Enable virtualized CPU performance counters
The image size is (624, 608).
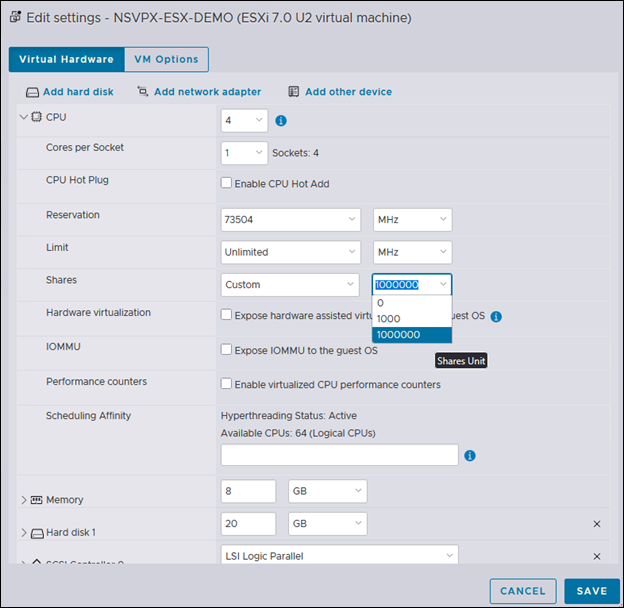coord(226,384)
